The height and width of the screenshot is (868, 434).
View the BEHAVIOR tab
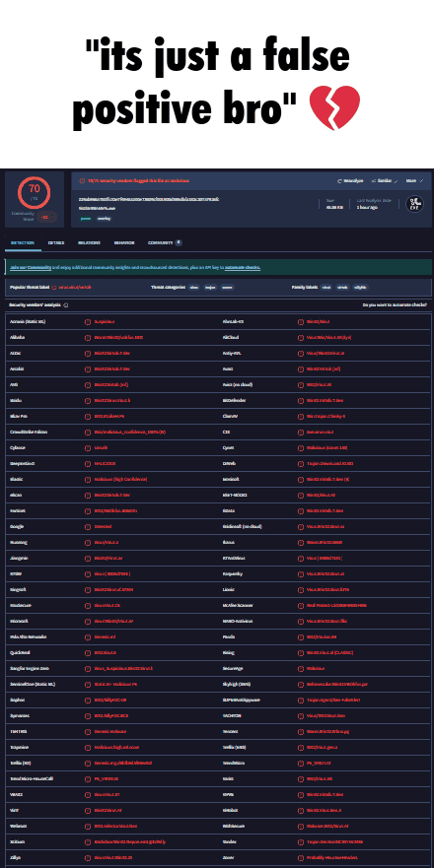point(124,242)
